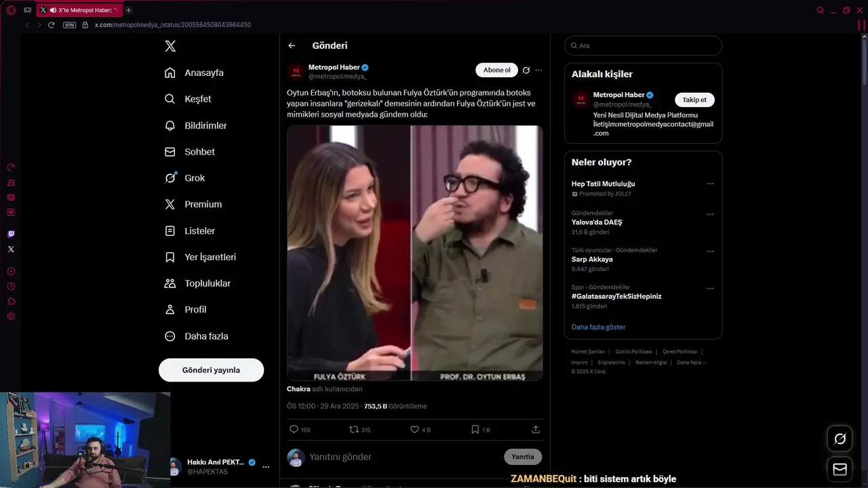Open Twitch panel in Opera sidebar
Image resolution: width=868 pixels, height=488 pixels.
click(11, 234)
